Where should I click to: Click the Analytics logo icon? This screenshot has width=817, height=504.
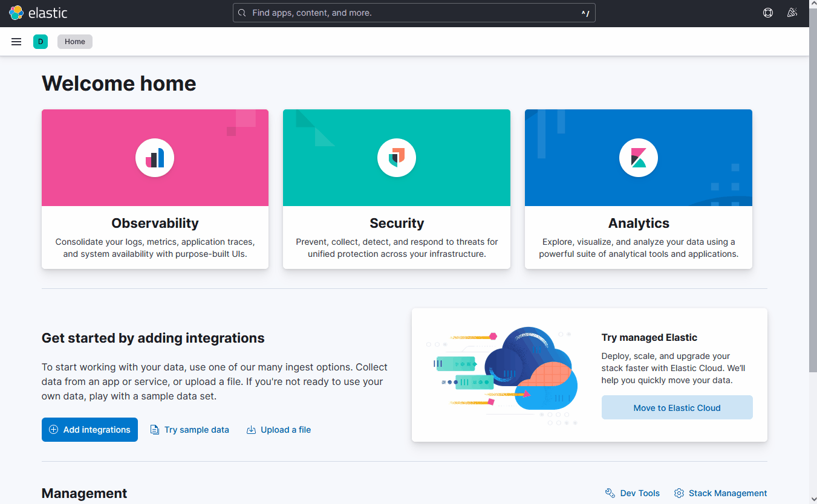(638, 157)
